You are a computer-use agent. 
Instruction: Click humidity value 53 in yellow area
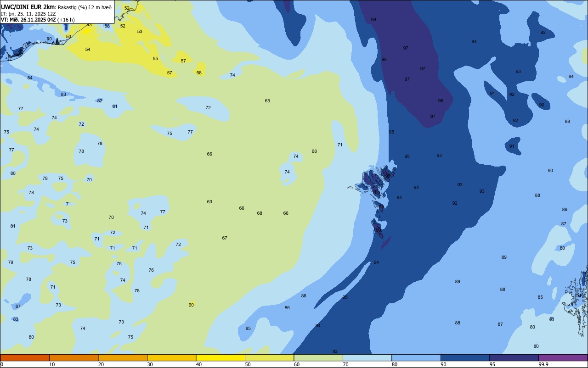[x=140, y=32]
